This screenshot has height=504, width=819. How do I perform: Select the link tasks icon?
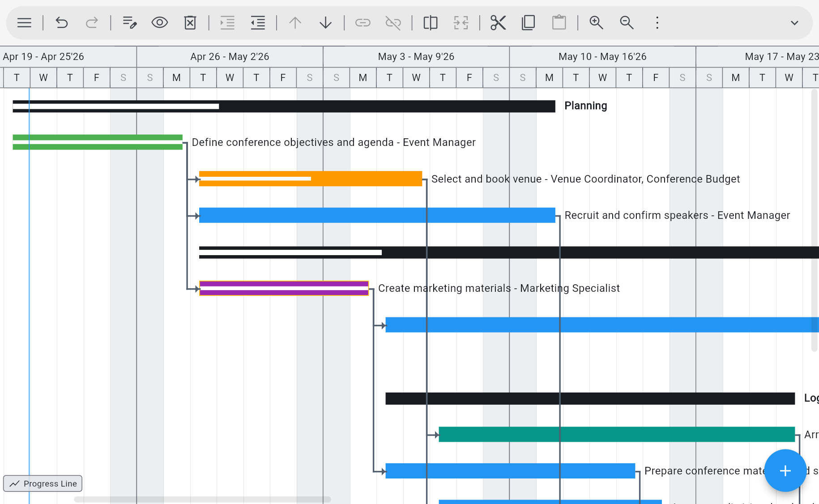tap(363, 22)
